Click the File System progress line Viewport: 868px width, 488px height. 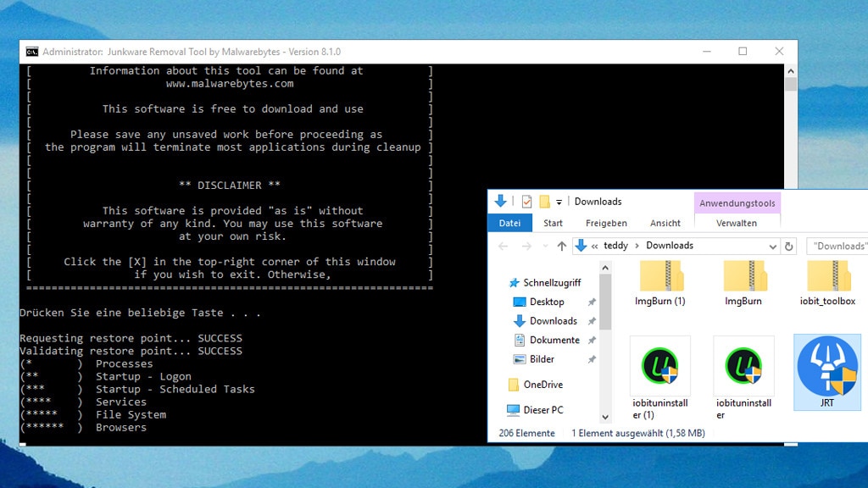[93, 414]
